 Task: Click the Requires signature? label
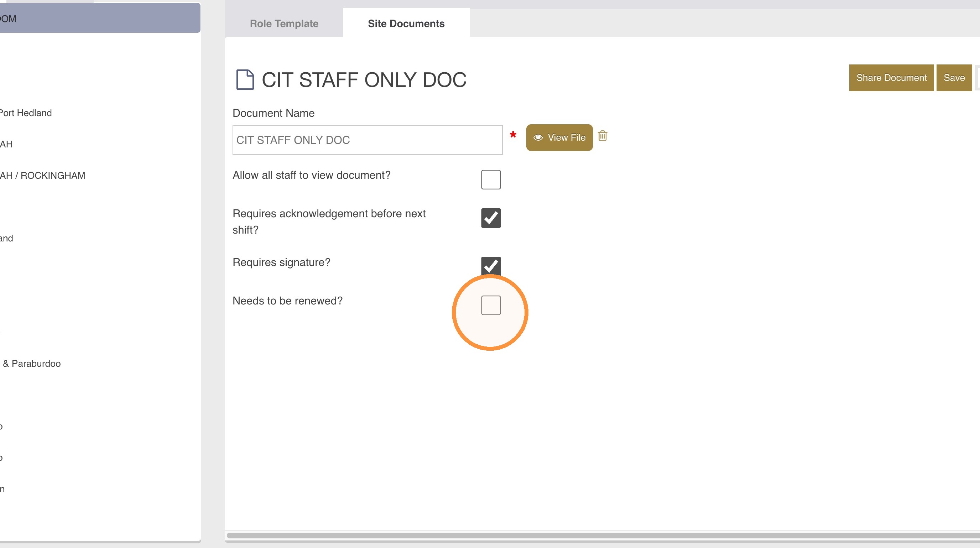(x=282, y=262)
